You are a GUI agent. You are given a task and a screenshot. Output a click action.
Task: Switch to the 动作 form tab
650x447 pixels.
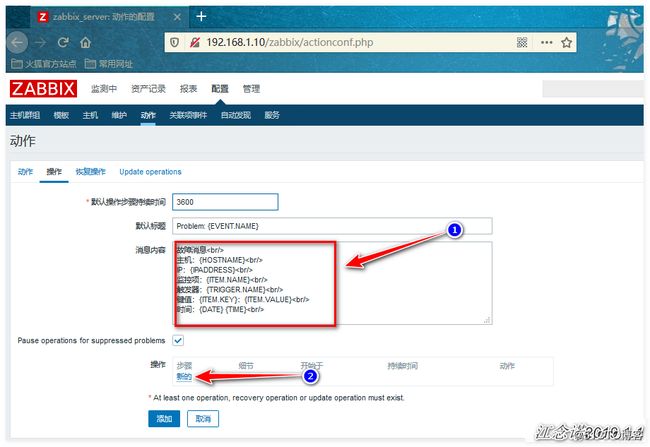[25, 172]
